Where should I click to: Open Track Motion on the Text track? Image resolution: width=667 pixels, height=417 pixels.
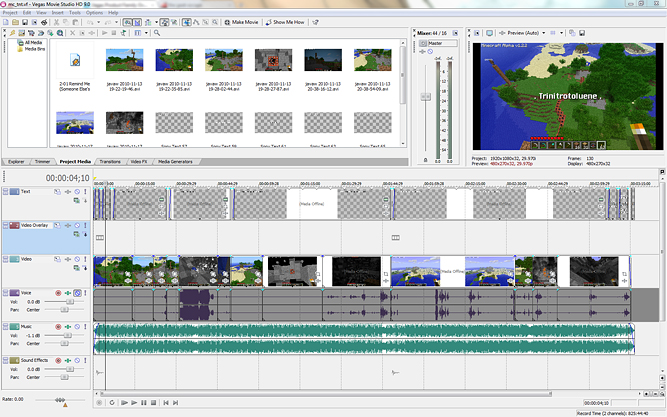coord(58,191)
